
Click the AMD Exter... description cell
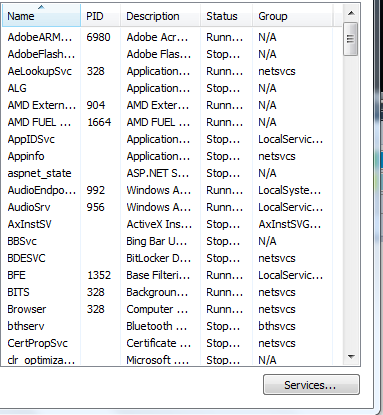(158, 105)
